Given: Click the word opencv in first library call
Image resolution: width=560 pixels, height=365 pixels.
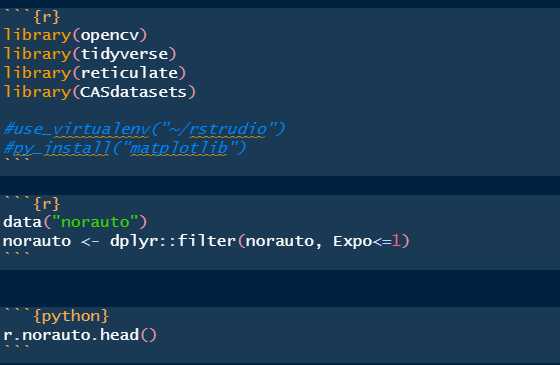Looking at the screenshot, I should (110, 35).
